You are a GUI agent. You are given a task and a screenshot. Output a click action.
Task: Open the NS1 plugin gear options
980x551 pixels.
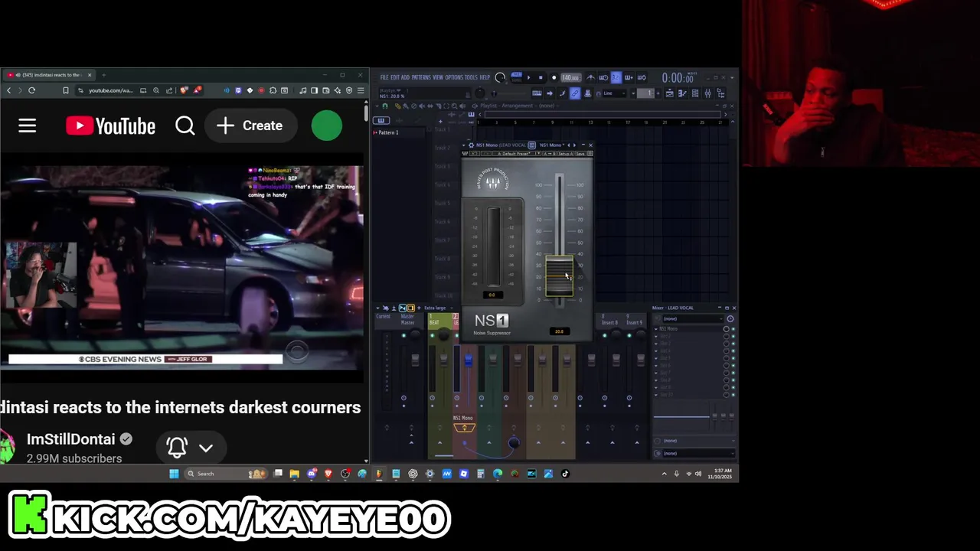[x=471, y=145]
